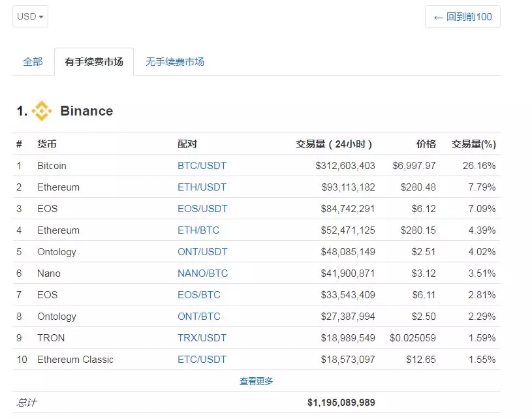Open the BTC/USDT trading pair
The height and width of the screenshot is (419, 532).
[203, 166]
